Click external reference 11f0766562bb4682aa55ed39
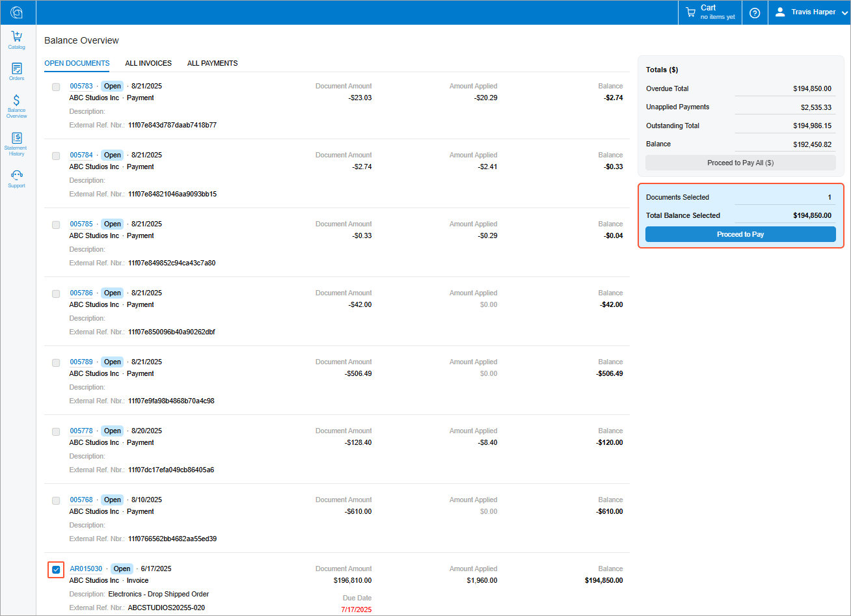Screen dimensions: 851x616 pyautogui.click(x=172, y=539)
